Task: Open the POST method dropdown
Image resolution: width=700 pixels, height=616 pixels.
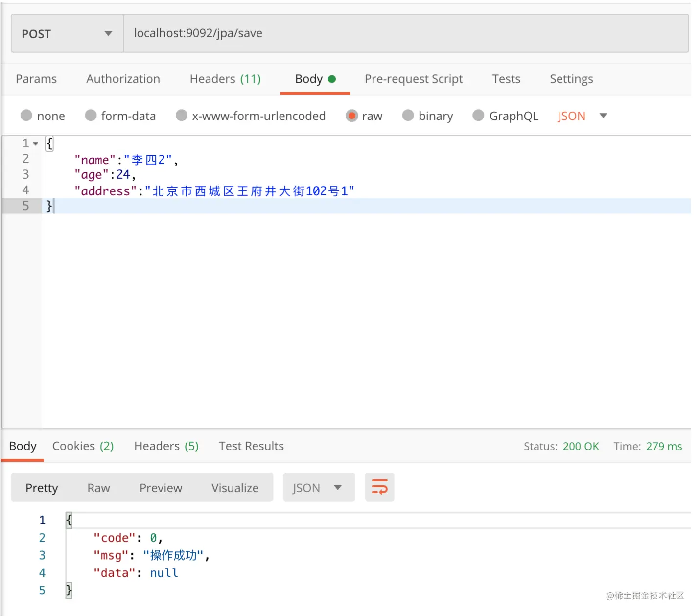Action: (x=67, y=33)
